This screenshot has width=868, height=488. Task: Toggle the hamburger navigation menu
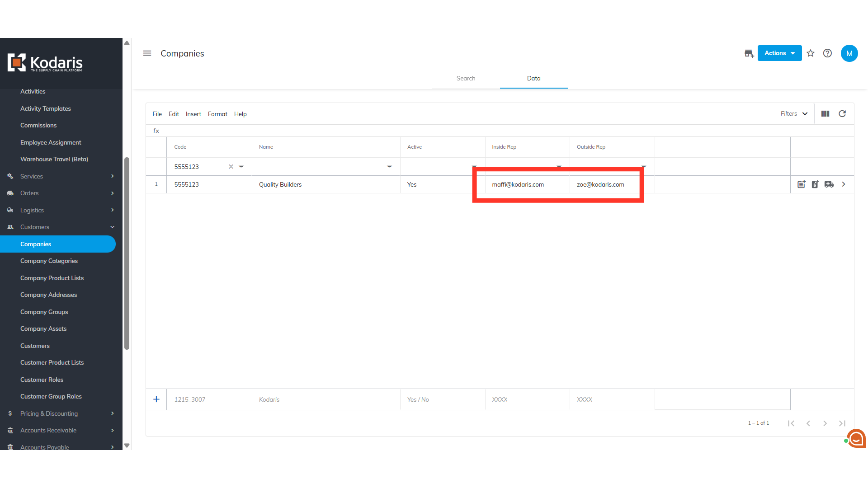click(147, 53)
